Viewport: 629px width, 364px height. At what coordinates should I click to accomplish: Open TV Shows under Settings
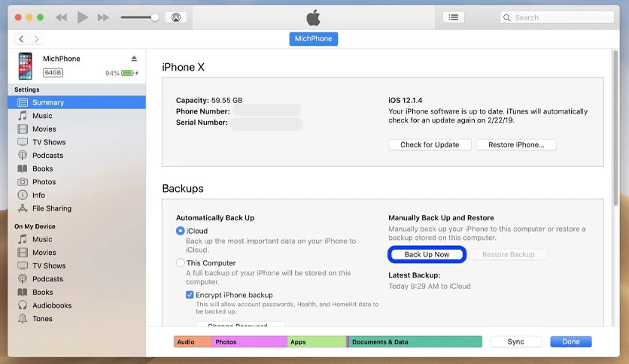click(77, 142)
